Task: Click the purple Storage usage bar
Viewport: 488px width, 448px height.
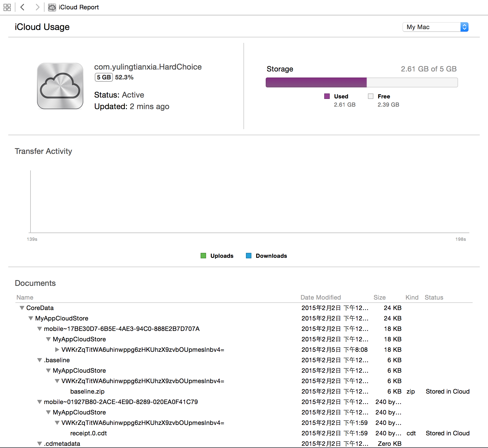Action: 316,82
